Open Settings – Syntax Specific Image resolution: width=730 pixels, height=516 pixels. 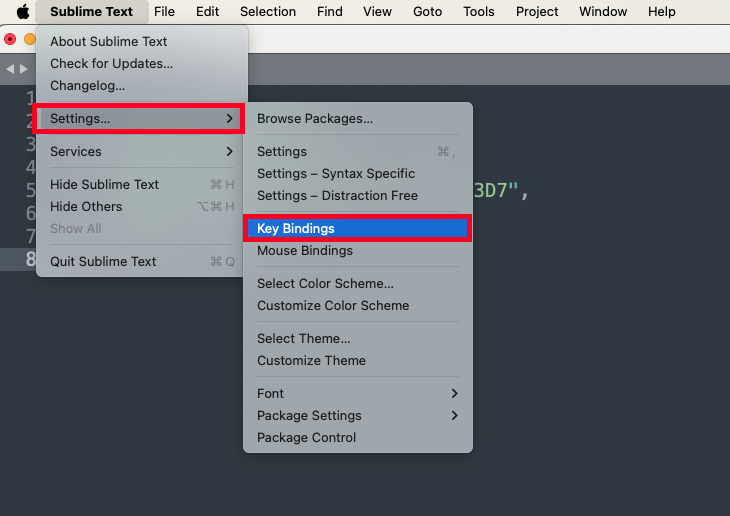(358, 174)
